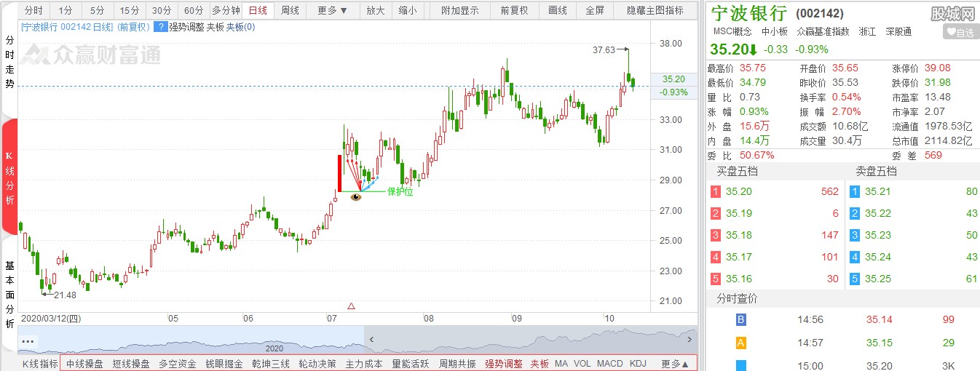The height and width of the screenshot is (371, 980).
Task: Click the 分时查价 section header
Action: click(x=737, y=299)
